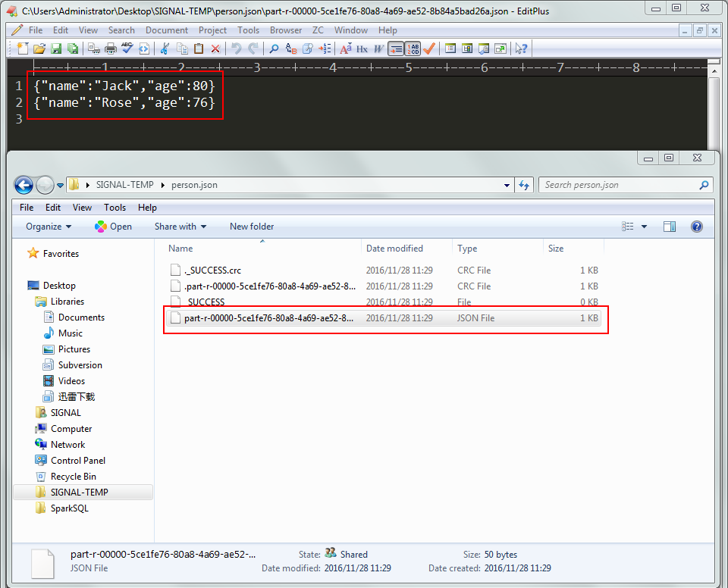Expand the address bar history dropdown
The image size is (728, 588).
[507, 185]
